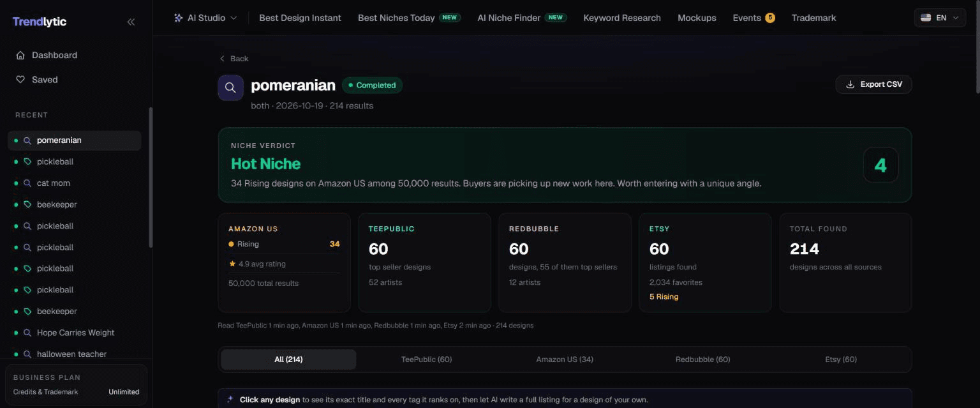The height and width of the screenshot is (408, 980).
Task: Switch to the TeePublic (60) tab
Action: 426,359
